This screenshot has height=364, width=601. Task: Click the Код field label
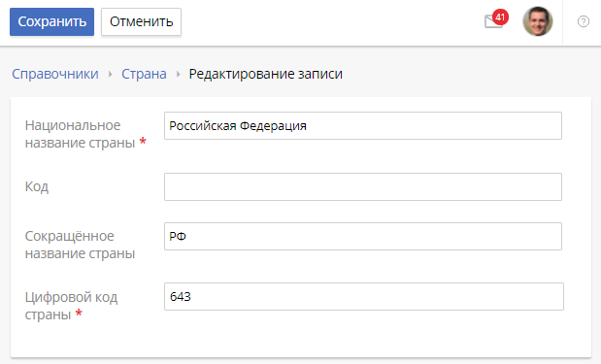37,186
